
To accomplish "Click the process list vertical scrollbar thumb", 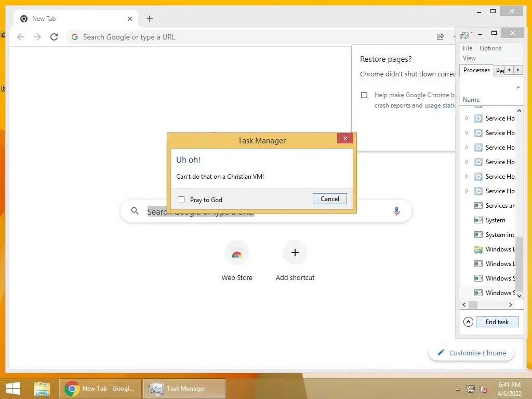I will (x=519, y=264).
